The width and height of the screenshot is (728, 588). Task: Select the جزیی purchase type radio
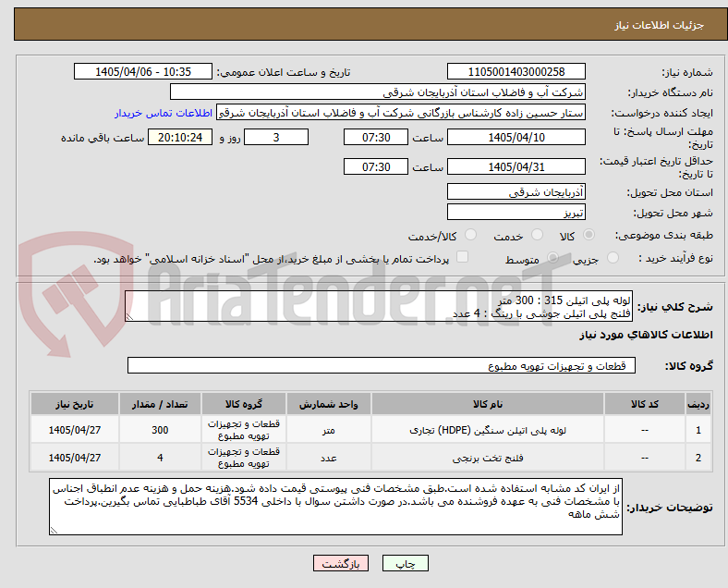tap(613, 258)
